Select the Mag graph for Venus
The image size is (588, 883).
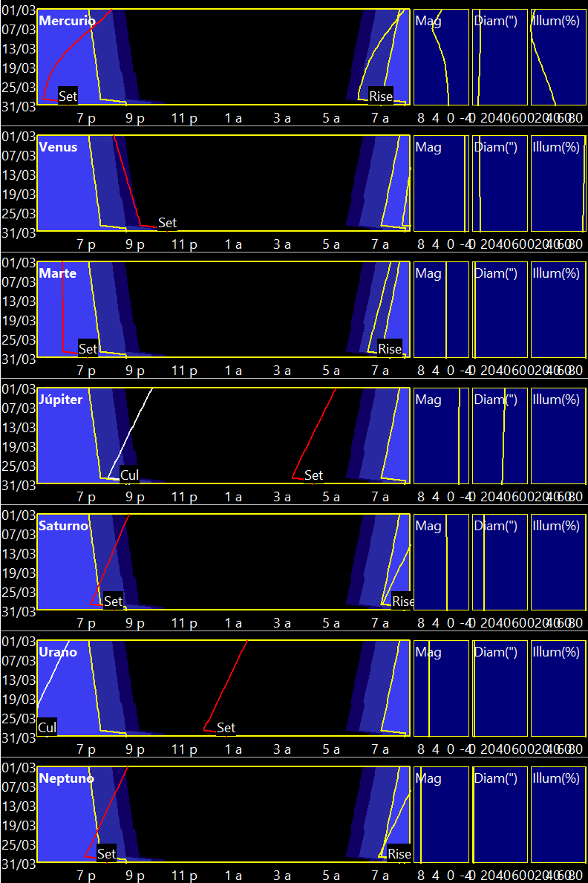tap(441, 183)
